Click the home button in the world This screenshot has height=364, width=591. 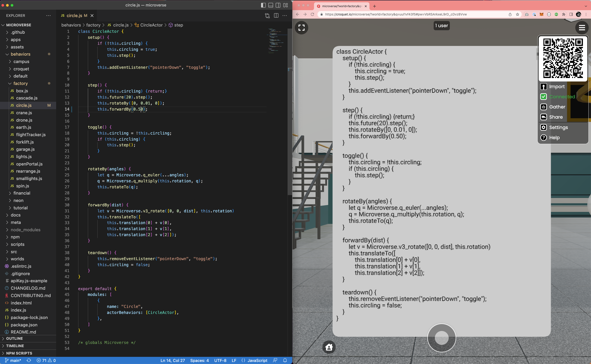(x=329, y=347)
